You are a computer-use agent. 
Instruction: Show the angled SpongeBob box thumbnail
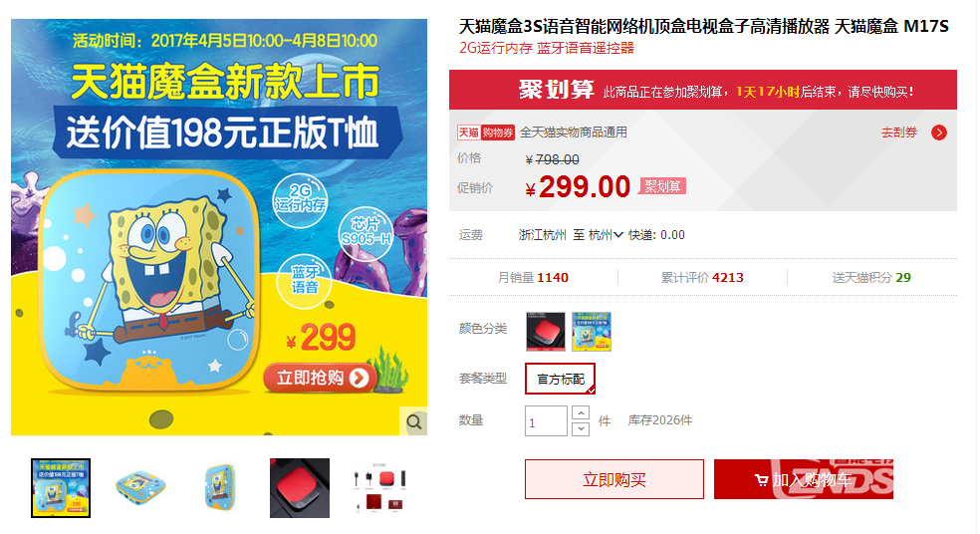[140, 488]
